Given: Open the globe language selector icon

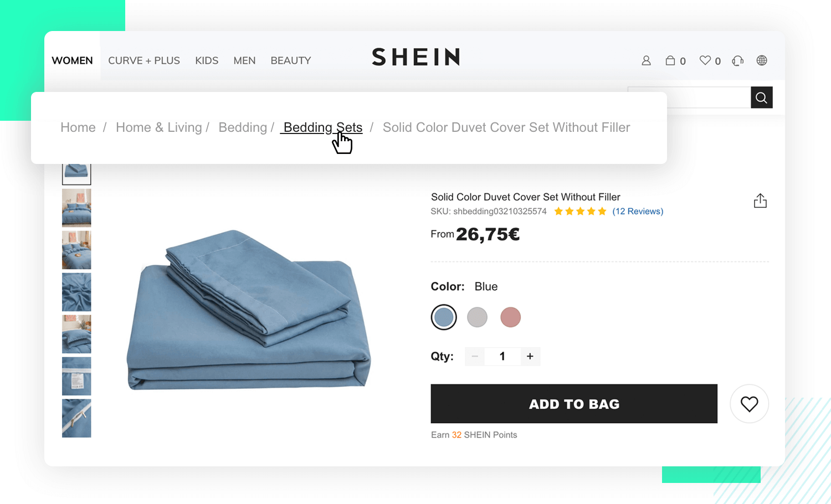Looking at the screenshot, I should tap(762, 60).
